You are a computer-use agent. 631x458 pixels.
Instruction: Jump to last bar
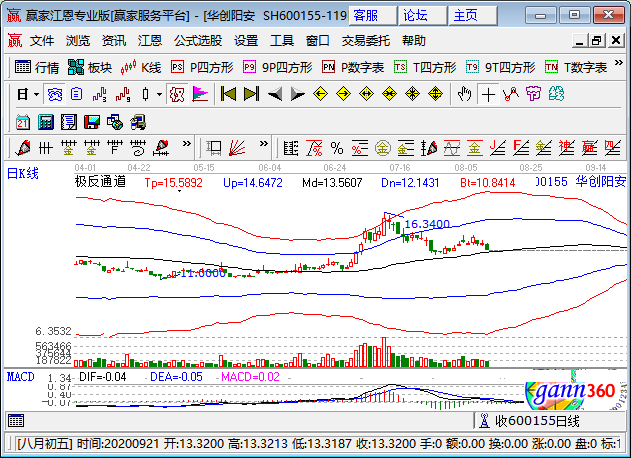click(252, 95)
